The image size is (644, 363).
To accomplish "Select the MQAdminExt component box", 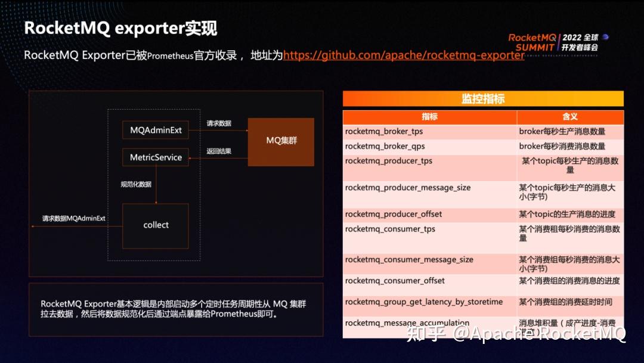I will [x=155, y=130].
